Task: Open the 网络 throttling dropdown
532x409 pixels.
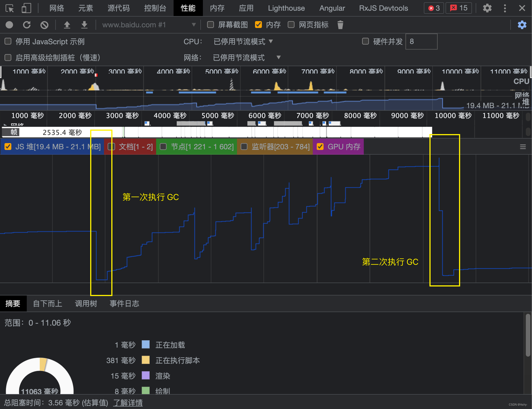Action: coord(247,57)
